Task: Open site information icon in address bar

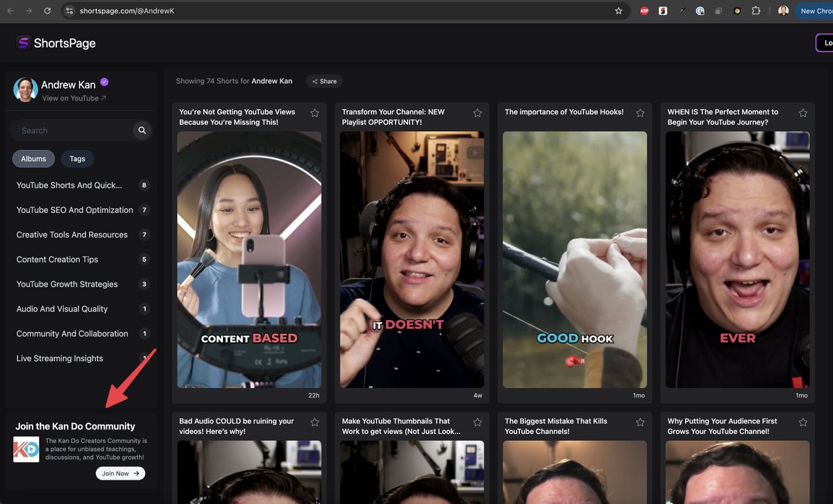Action: coord(69,11)
